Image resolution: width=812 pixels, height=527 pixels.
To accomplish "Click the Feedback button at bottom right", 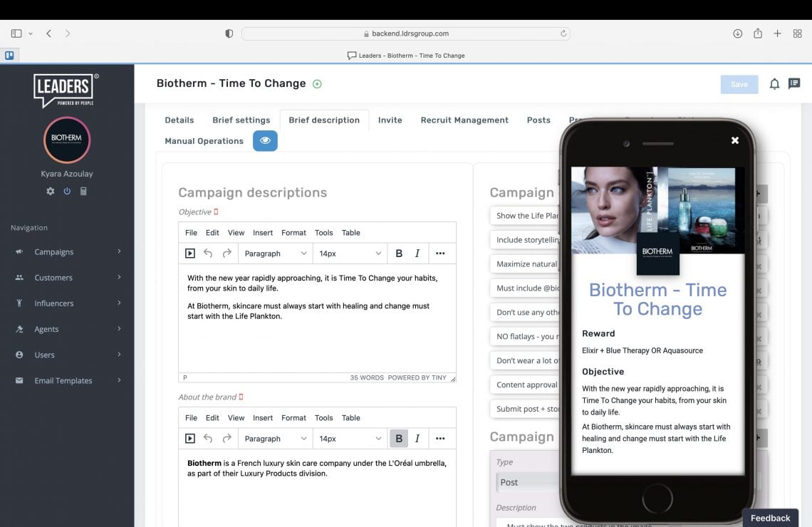I will coord(770,518).
